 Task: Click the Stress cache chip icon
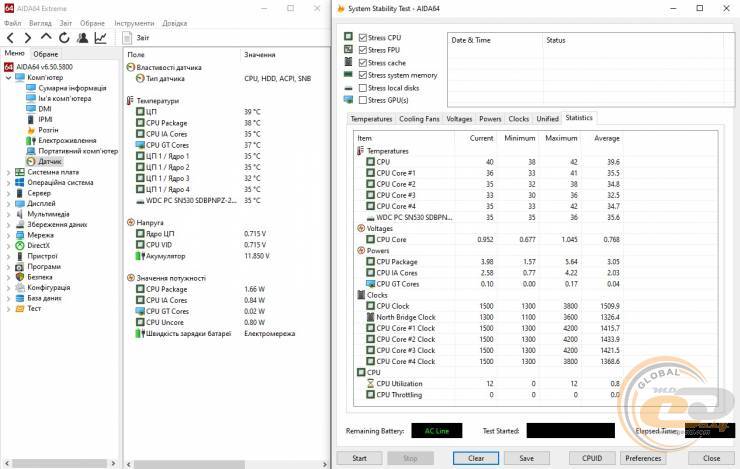[348, 62]
